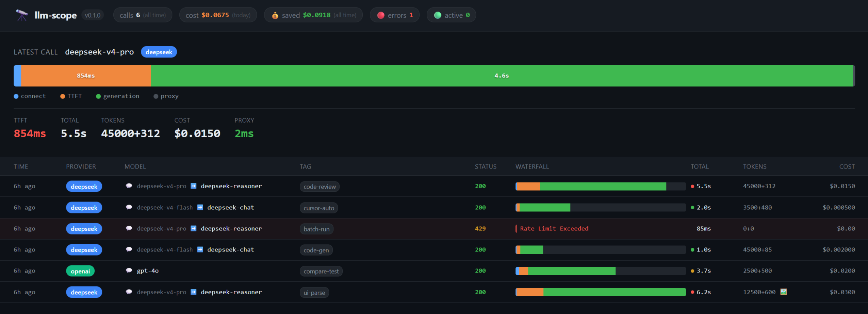This screenshot has width=868, height=314.
Task: Click the red errors indicator dot
Action: click(x=381, y=15)
